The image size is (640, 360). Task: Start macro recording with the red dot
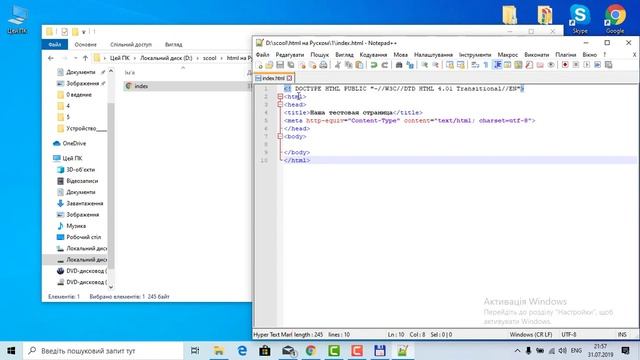(565, 65)
